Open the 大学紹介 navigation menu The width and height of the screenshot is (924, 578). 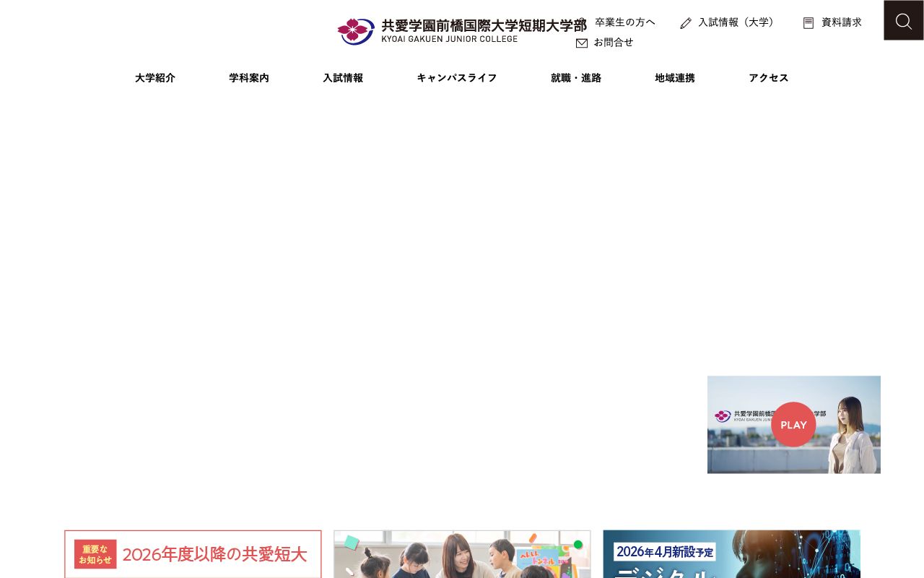(155, 78)
